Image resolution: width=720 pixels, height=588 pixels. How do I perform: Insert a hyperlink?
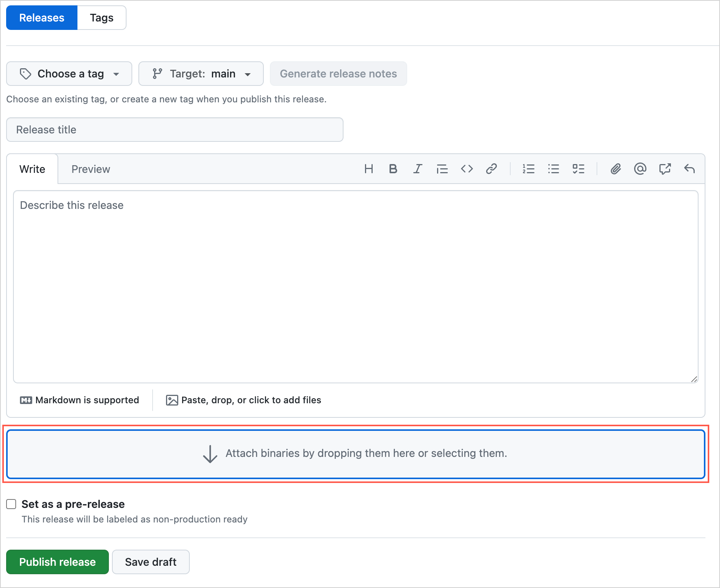(491, 169)
